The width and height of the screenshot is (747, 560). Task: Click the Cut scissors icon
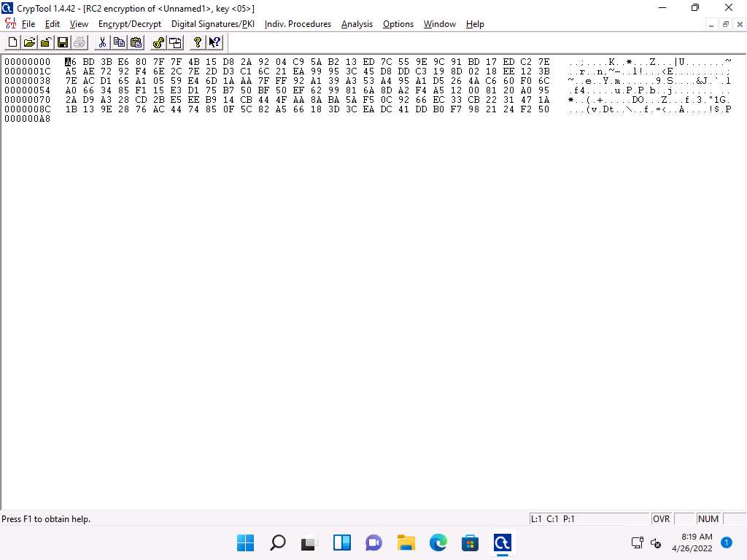tap(102, 42)
